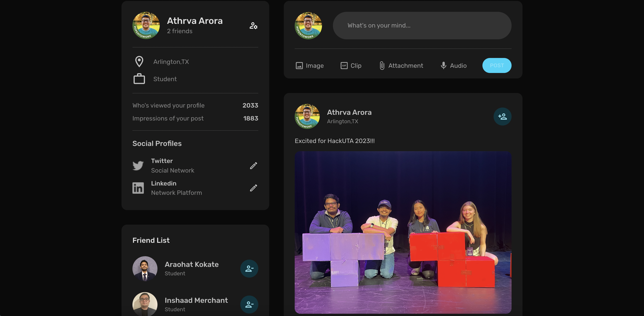
Task: Open the HackUTA post photo
Action: (x=403, y=232)
